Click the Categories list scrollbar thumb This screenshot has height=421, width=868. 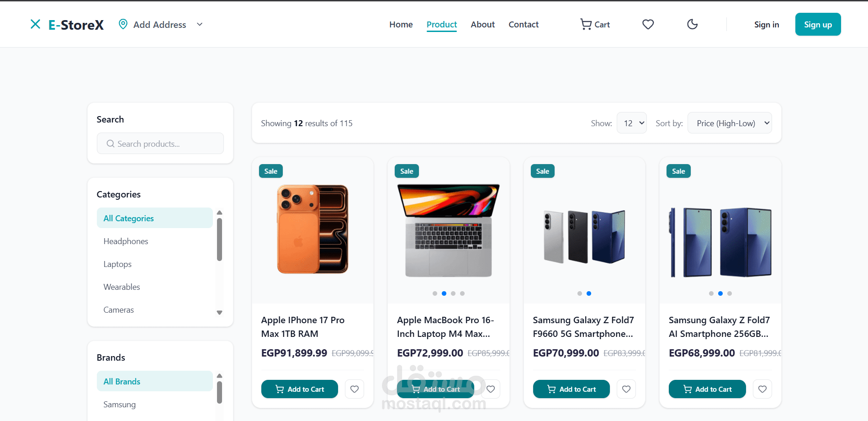(x=219, y=239)
